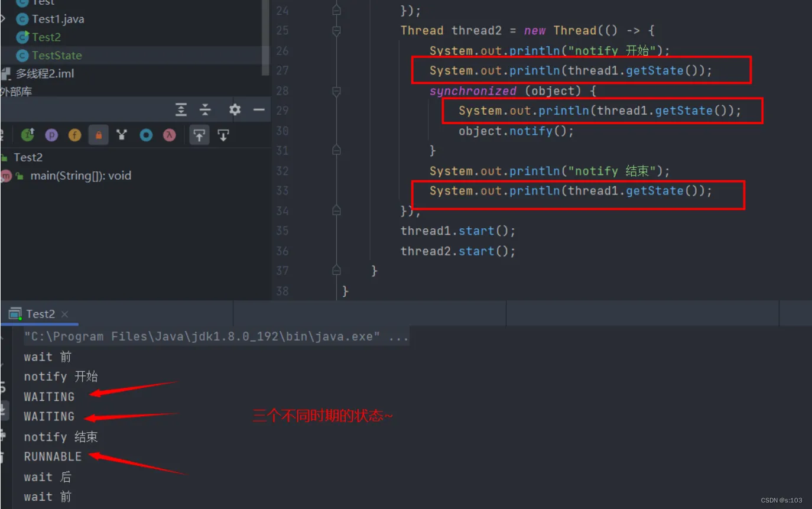Click the class icon beside Test2

pos(22,37)
